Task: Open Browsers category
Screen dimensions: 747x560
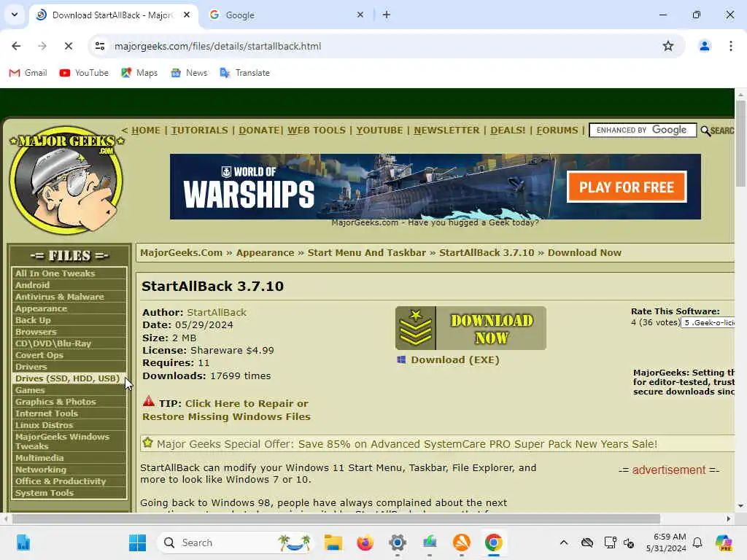Action: click(69, 332)
